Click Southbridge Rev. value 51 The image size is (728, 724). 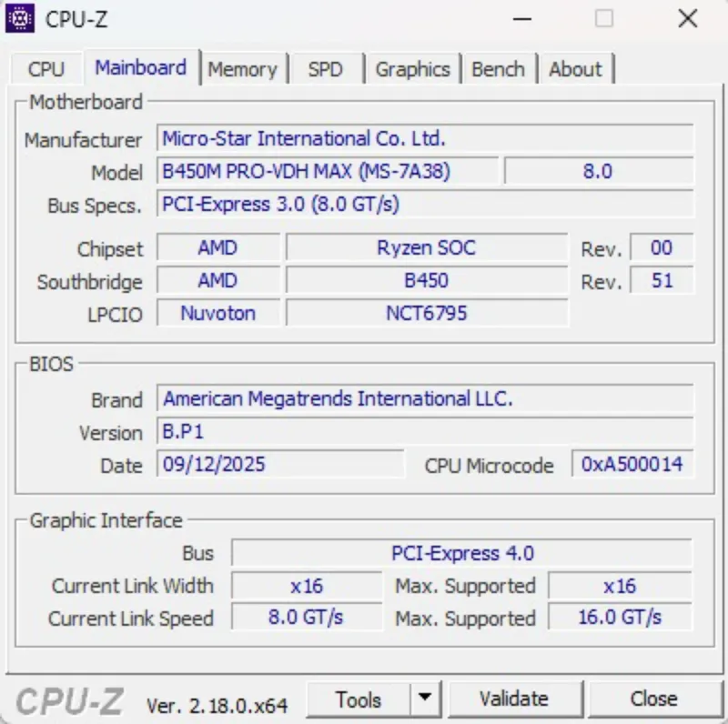point(662,281)
